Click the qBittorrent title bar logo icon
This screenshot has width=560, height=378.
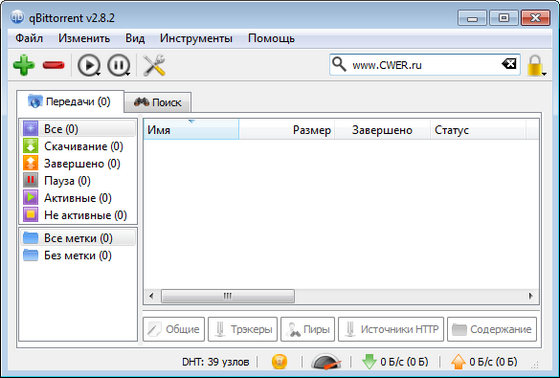[x=17, y=17]
